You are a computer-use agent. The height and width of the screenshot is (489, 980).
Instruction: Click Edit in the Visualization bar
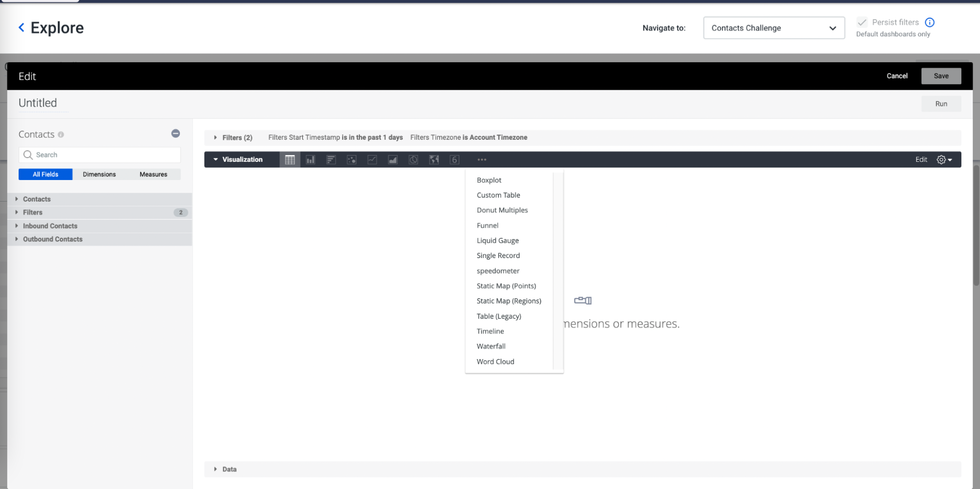pyautogui.click(x=921, y=159)
